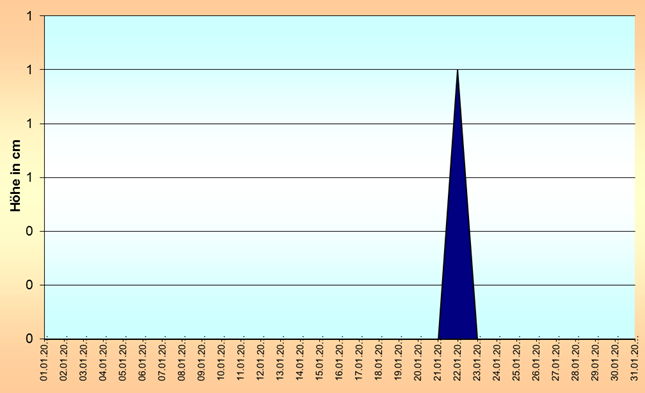Click the 31.01.20 axis label
This screenshot has width=645, height=393.
(635, 362)
